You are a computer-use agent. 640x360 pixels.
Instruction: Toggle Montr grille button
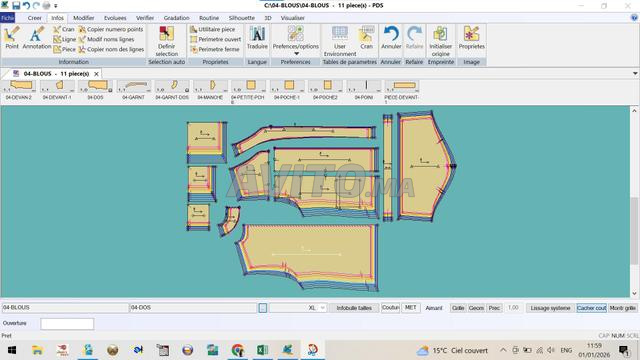click(x=622, y=308)
